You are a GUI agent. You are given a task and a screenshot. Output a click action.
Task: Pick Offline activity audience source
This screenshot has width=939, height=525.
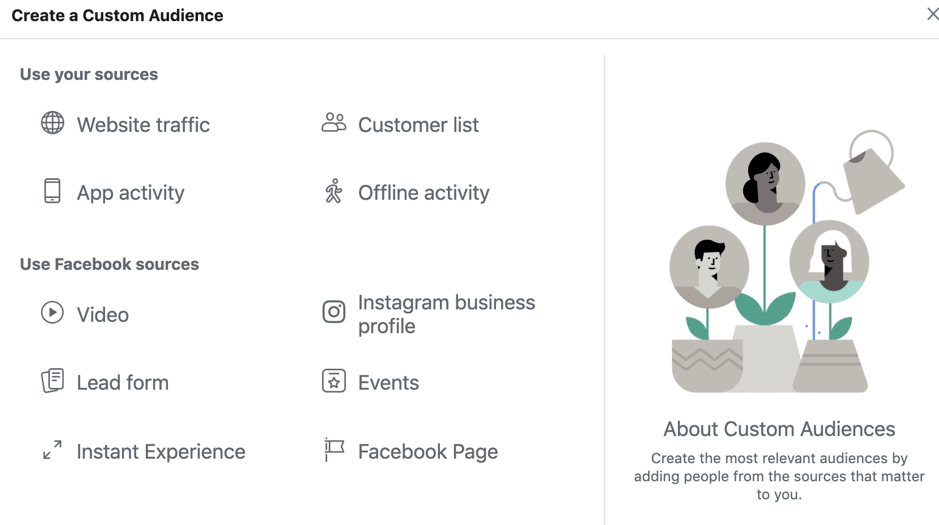(x=423, y=193)
